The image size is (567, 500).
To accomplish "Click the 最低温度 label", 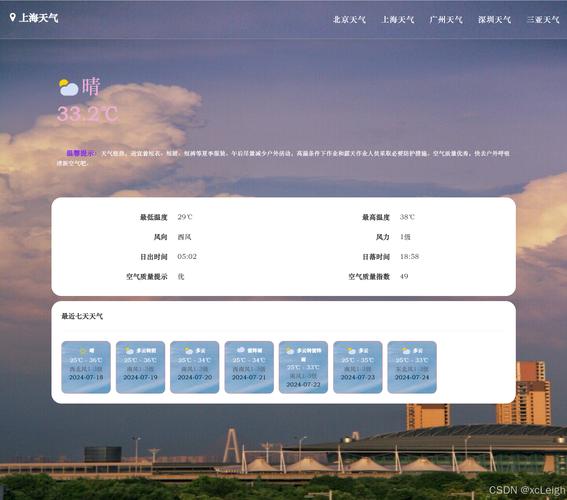I will coord(154,217).
